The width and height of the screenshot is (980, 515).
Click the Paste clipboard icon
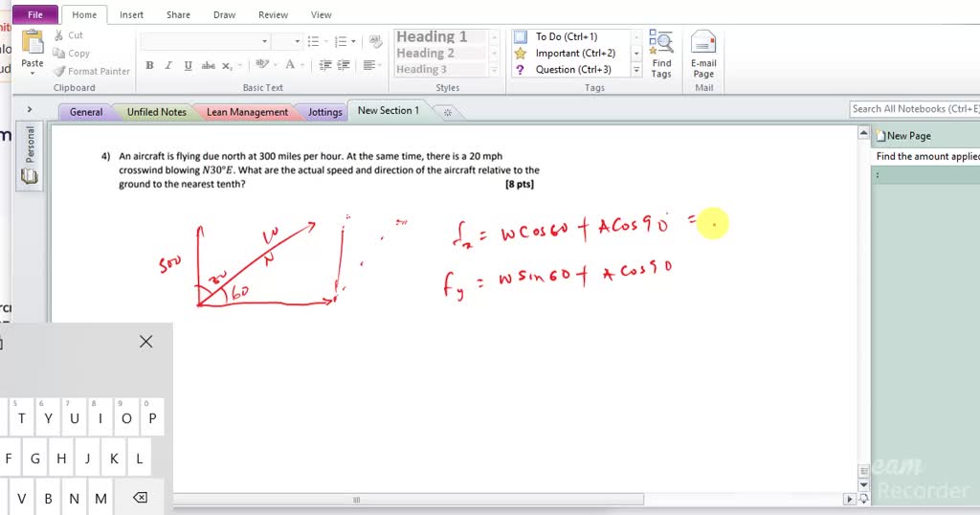[x=33, y=45]
